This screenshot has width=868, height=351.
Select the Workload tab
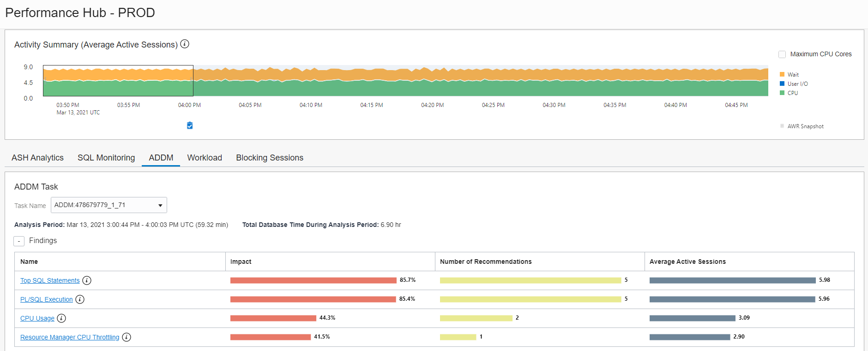click(205, 158)
